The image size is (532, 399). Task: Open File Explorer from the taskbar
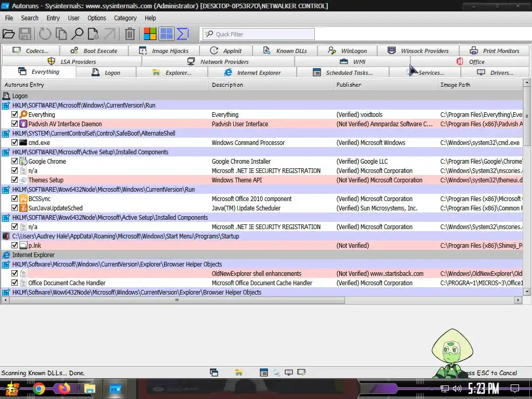point(89,389)
